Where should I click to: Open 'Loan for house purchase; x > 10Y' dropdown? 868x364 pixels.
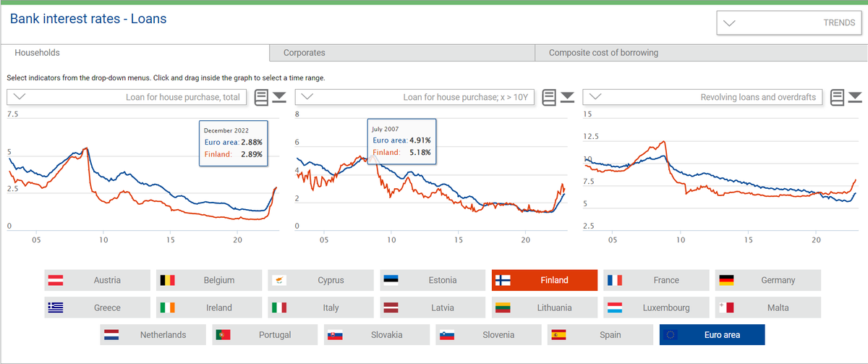(x=415, y=97)
